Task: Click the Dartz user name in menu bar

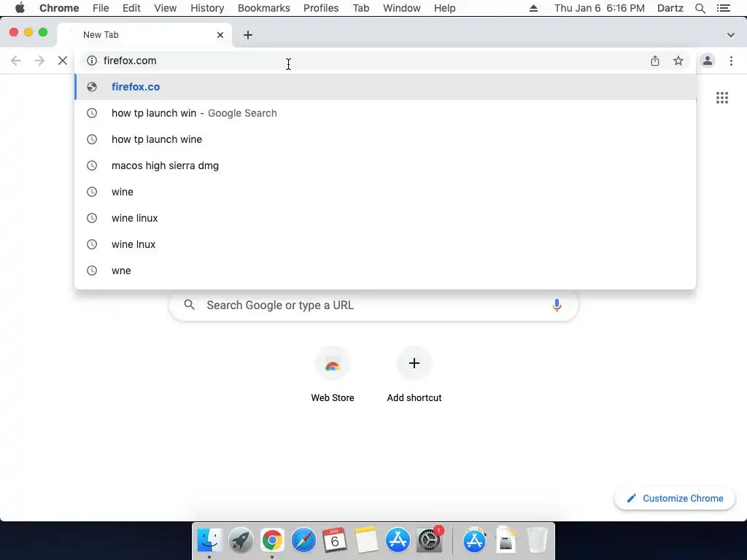Action: click(670, 8)
